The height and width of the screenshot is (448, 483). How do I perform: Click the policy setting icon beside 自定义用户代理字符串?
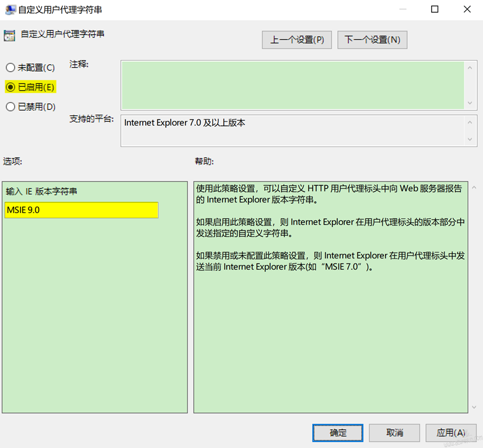9,36
